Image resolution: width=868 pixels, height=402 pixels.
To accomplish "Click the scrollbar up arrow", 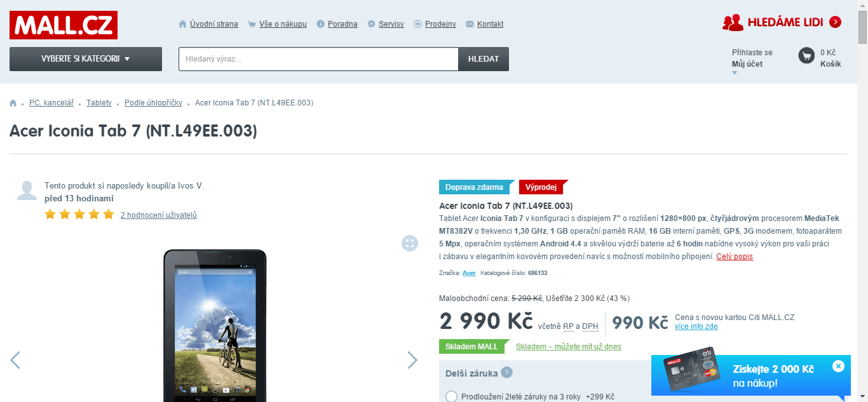I will (862, 5).
